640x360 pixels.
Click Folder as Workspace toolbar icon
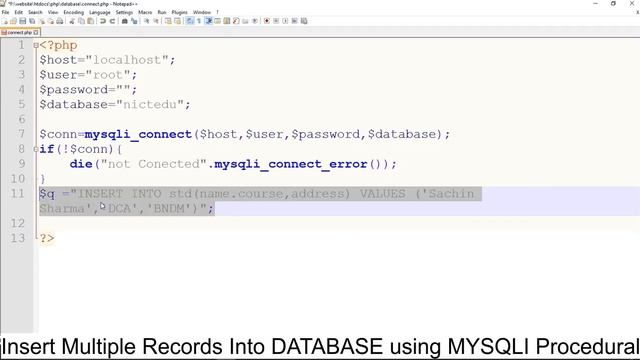(245, 21)
